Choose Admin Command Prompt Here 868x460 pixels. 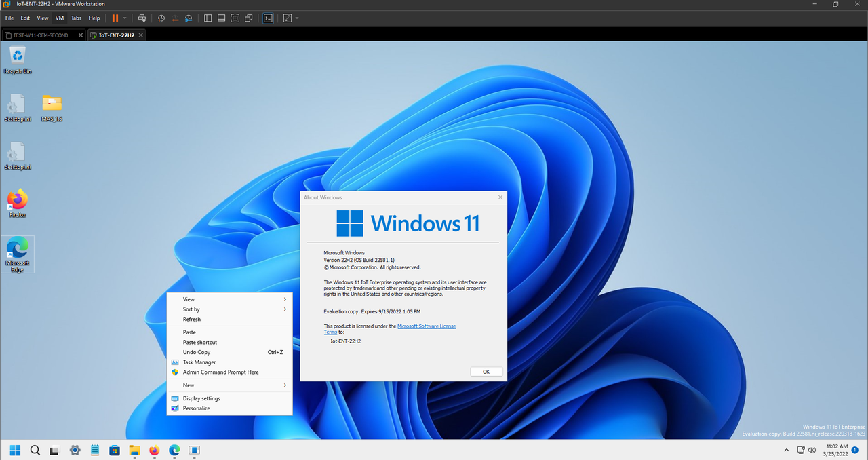click(x=229, y=372)
